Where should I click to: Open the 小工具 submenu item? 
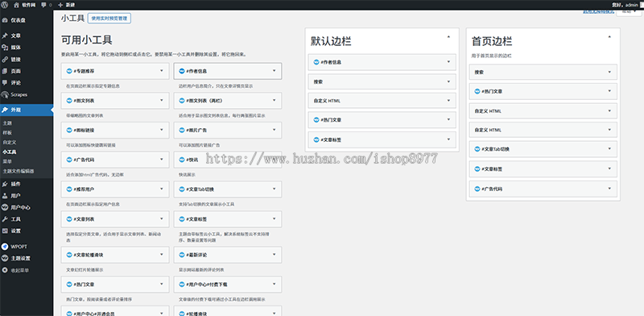point(9,152)
